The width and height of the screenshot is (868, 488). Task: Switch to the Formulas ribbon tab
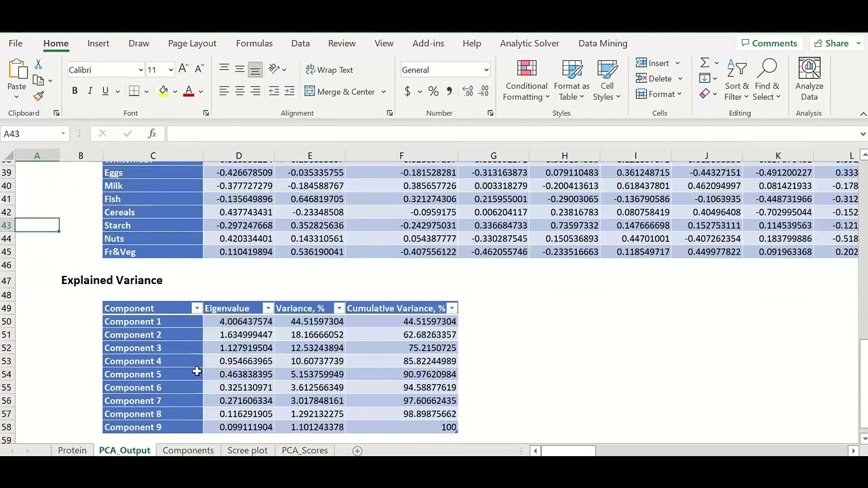pyautogui.click(x=254, y=43)
